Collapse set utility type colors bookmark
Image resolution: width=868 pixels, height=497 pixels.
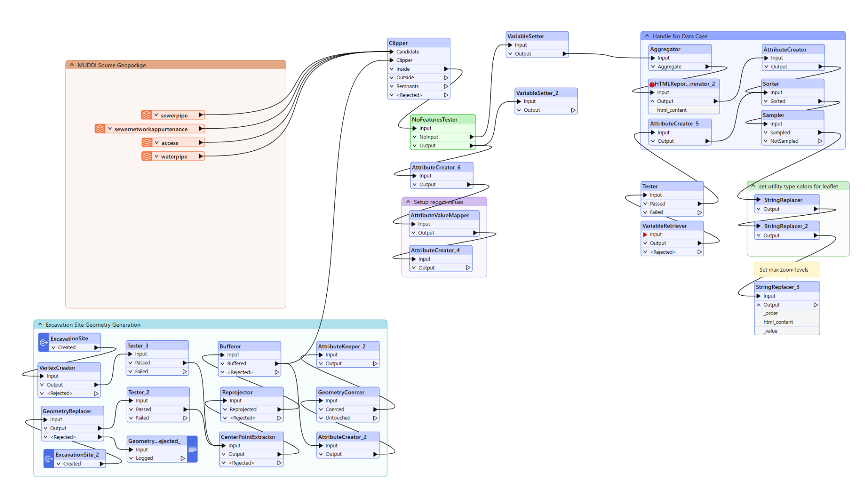click(753, 186)
